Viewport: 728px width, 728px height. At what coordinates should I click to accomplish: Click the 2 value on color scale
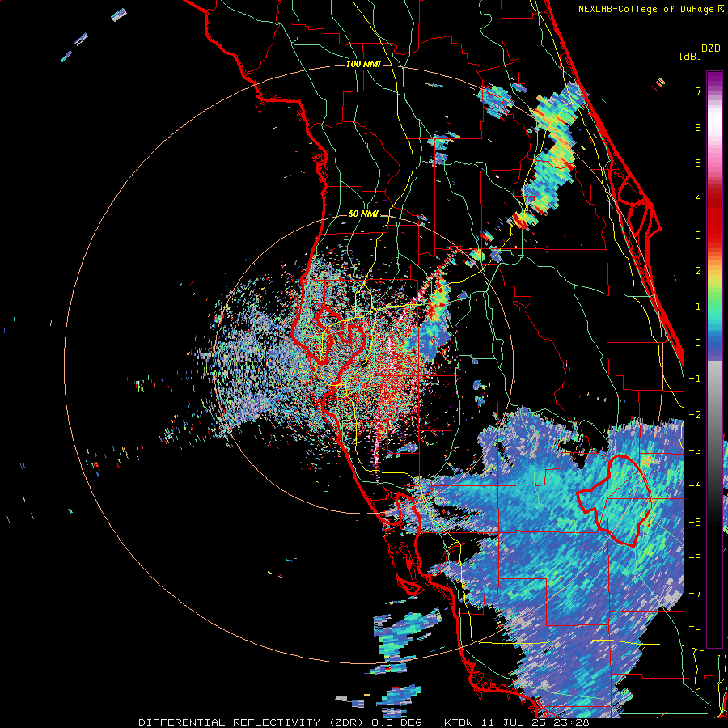(x=698, y=271)
